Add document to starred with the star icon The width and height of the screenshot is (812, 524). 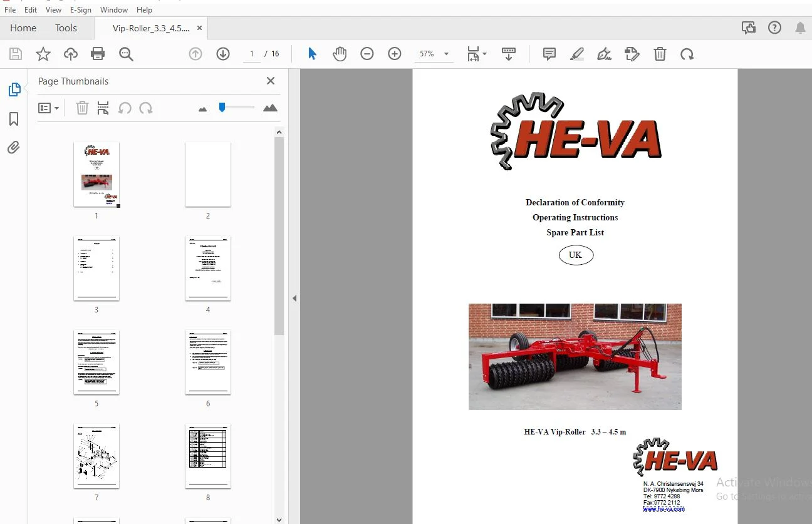43,54
